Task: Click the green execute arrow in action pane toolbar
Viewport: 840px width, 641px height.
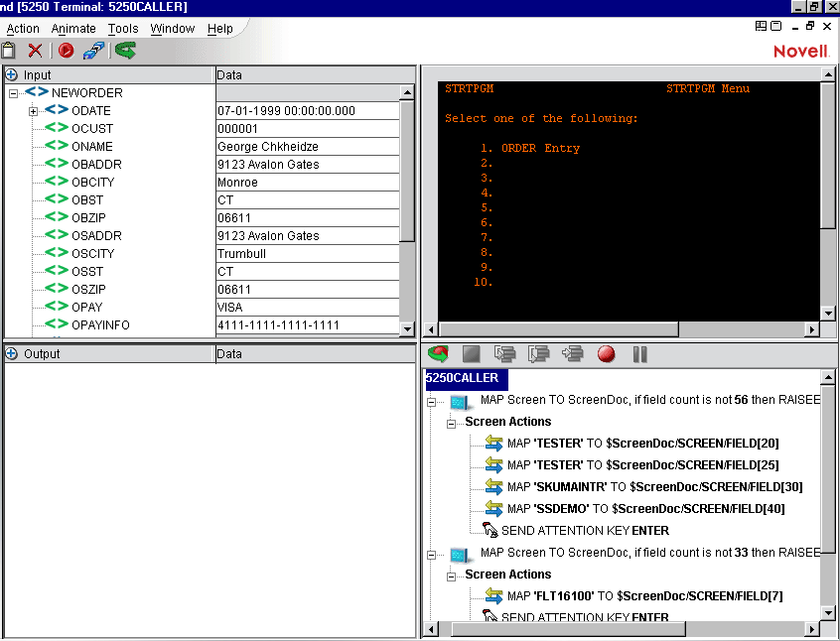Action: [437, 354]
